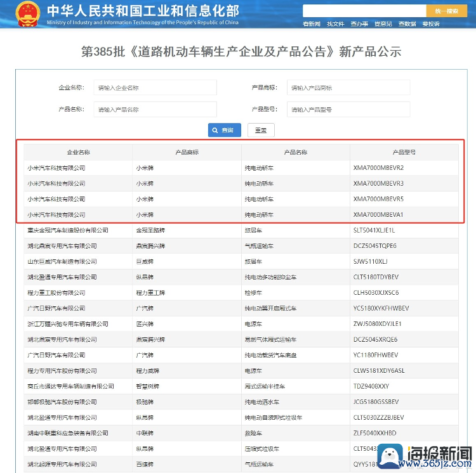Screen dimensions: 476x473
Task: Click the 纯电动洒水车 product name
Action: tap(262, 402)
